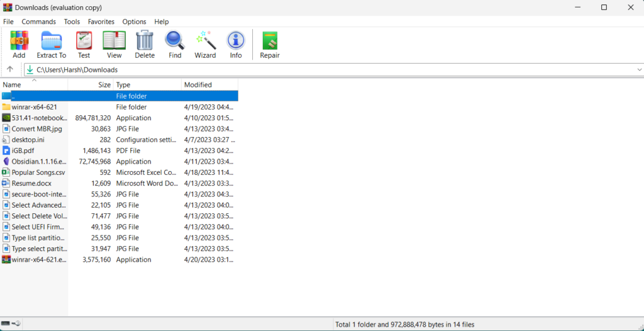This screenshot has height=331, width=644.
Task: Click the Add archive toolbar icon
Action: click(19, 45)
